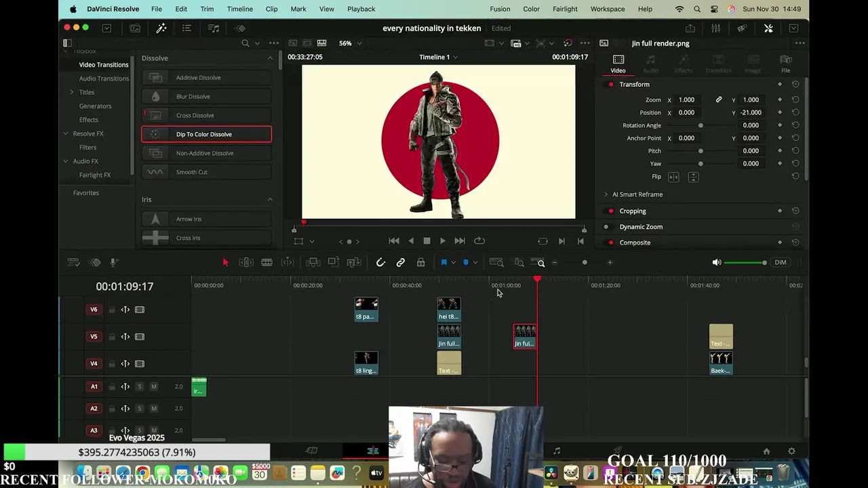The height and width of the screenshot is (488, 868).
Task: Click the Full Extent Zoom icon
Action: pyautogui.click(x=496, y=262)
